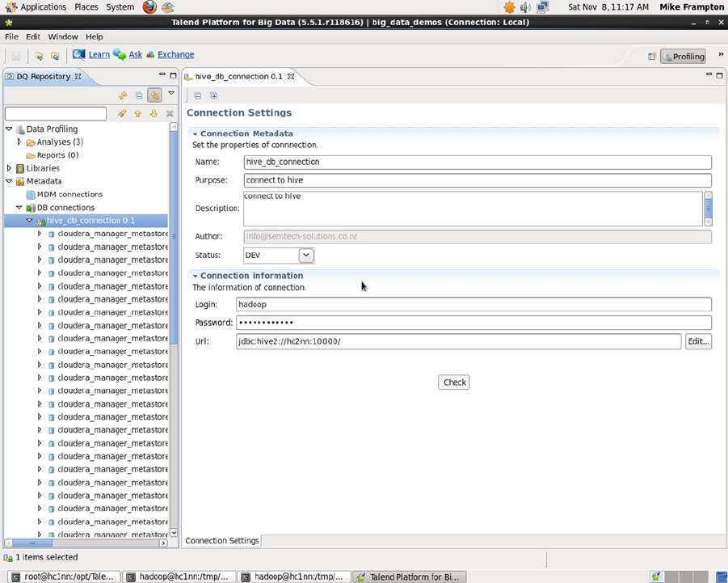Maximize the editor area

point(720,75)
